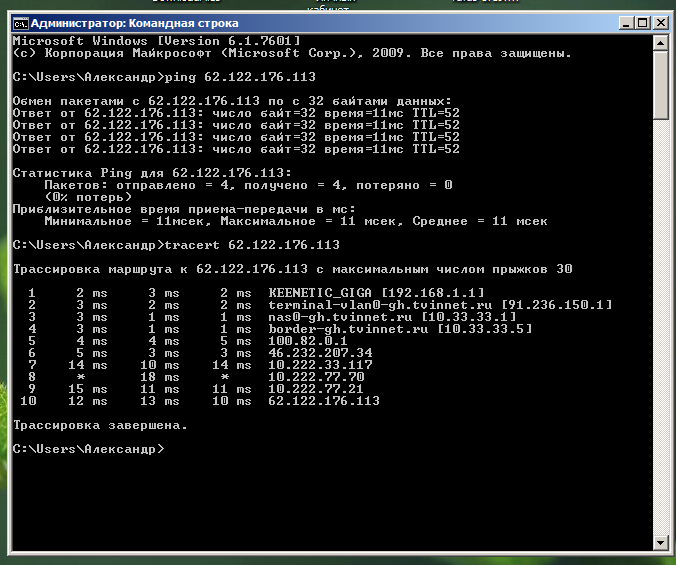Click the 46.232.207.34 address in hop 6
Image resolution: width=676 pixels, height=565 pixels.
(320, 353)
